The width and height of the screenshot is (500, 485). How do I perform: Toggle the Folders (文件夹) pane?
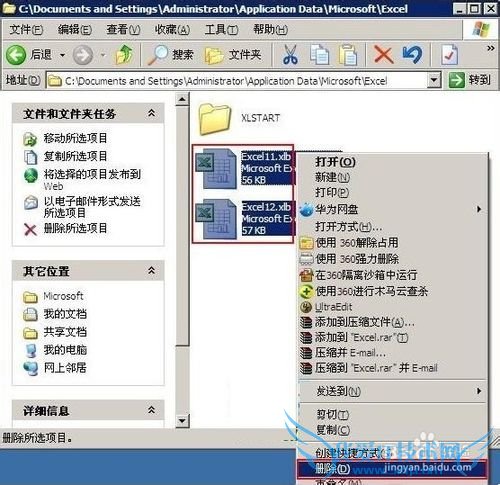point(233,55)
